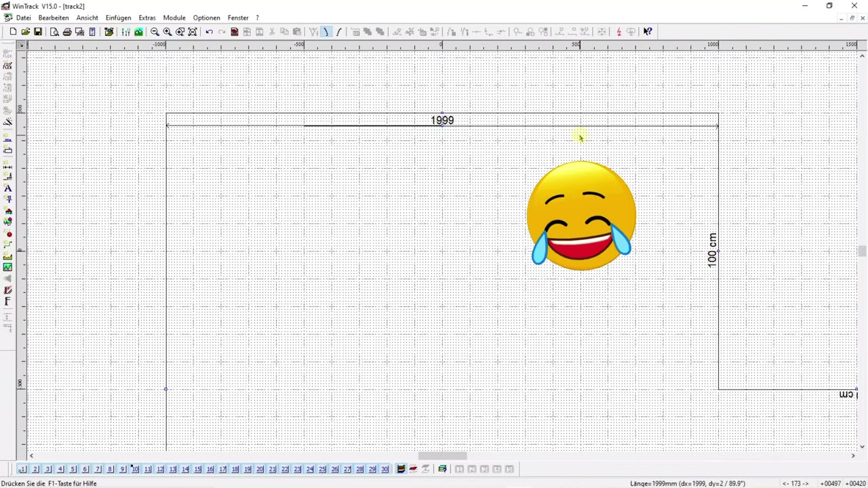Open context help arrow with question mark
The image size is (868, 488).
tap(648, 32)
